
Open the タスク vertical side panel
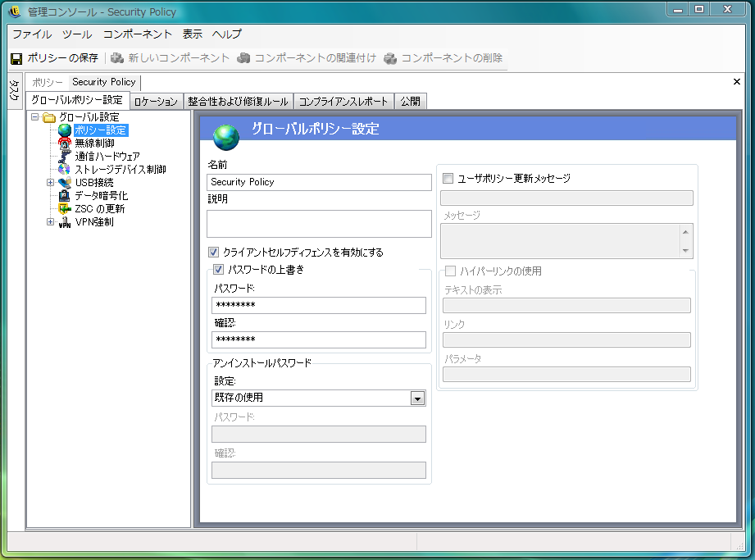[15, 90]
